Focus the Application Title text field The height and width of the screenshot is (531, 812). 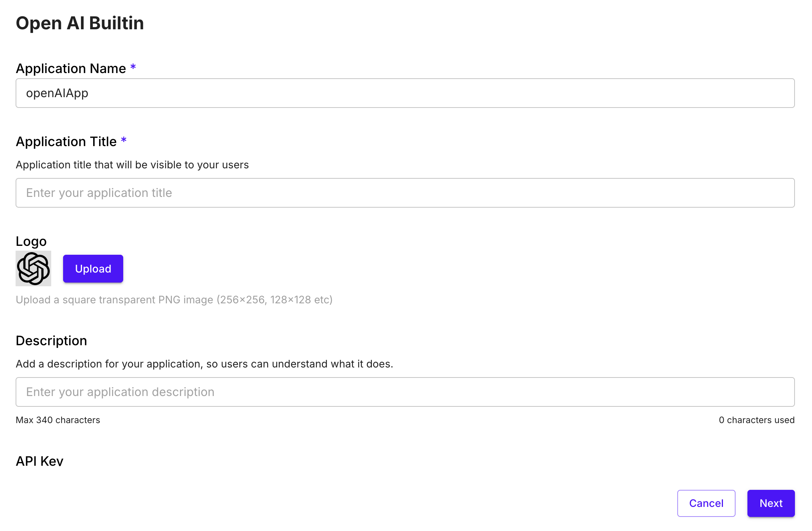tap(405, 193)
